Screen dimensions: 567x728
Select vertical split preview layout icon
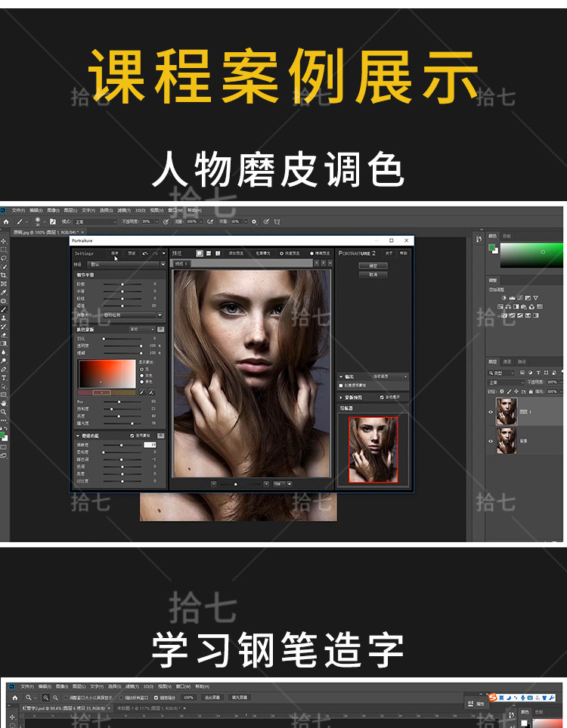click(x=217, y=253)
